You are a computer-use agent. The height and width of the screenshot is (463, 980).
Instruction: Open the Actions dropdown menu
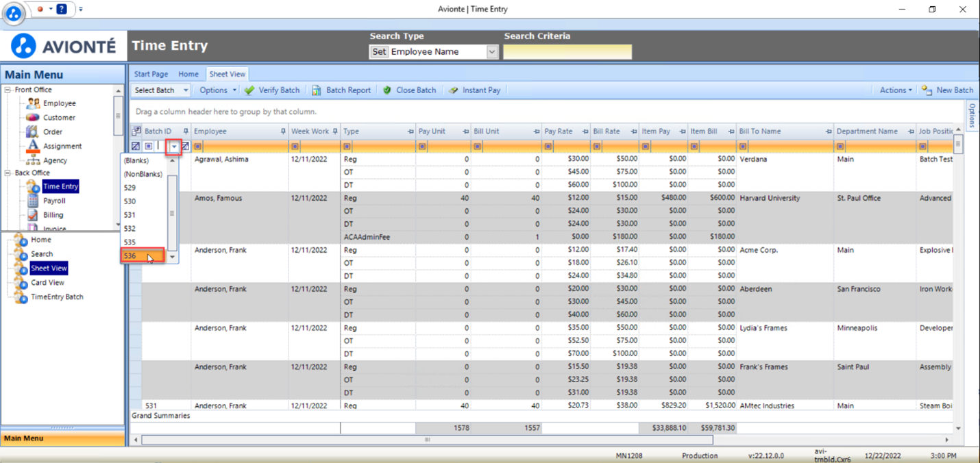[896, 90]
